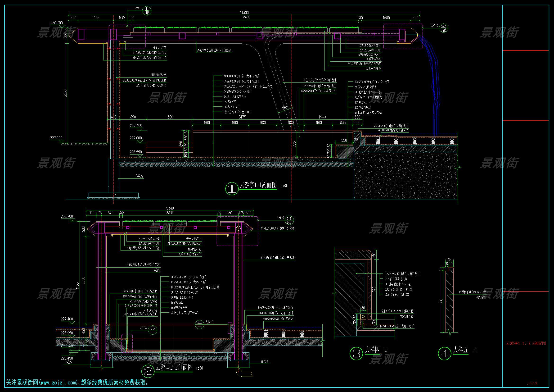Viewport: 554px width, 392px height.
Task: Click the circled 1 section title marker
Action: tap(232, 189)
